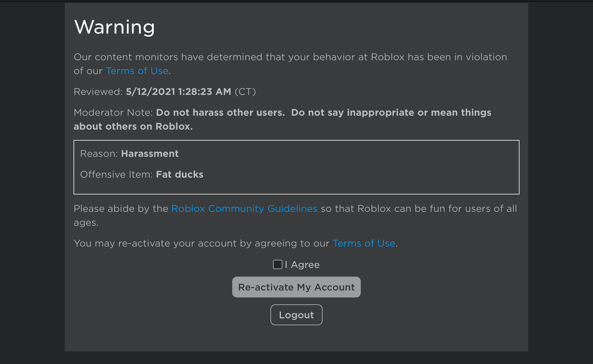Click the bold 'Harassment' reason text
This screenshot has height=364, width=593.
click(150, 154)
